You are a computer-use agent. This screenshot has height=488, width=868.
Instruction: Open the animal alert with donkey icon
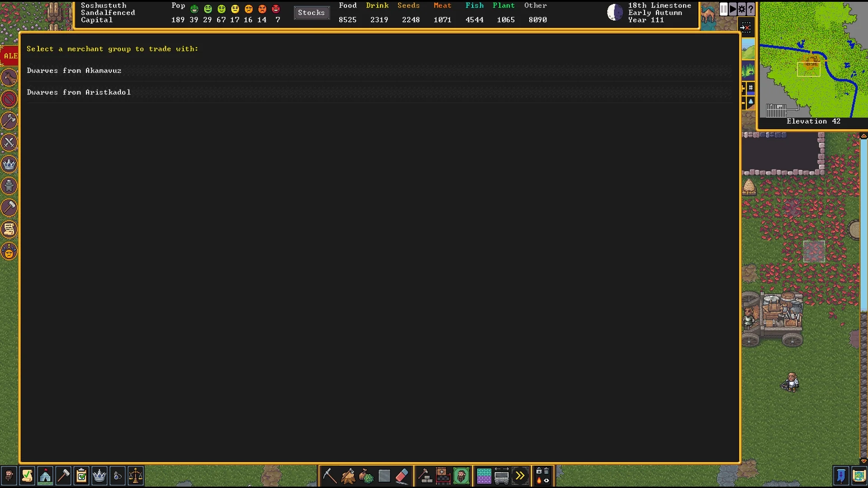pos(9,77)
